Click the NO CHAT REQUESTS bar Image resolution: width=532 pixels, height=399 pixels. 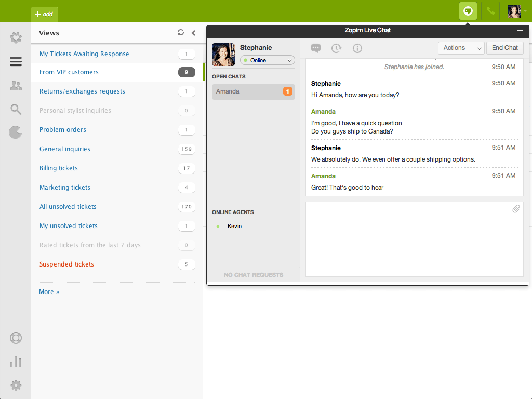(x=254, y=275)
